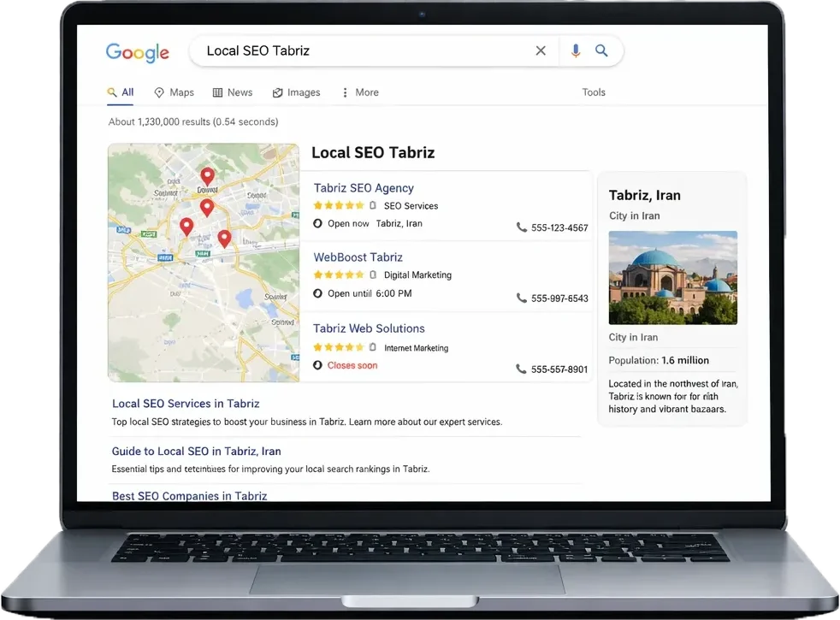Click the star rating of Tabriz SEO Agency
This screenshot has width=840, height=620.
pos(339,205)
